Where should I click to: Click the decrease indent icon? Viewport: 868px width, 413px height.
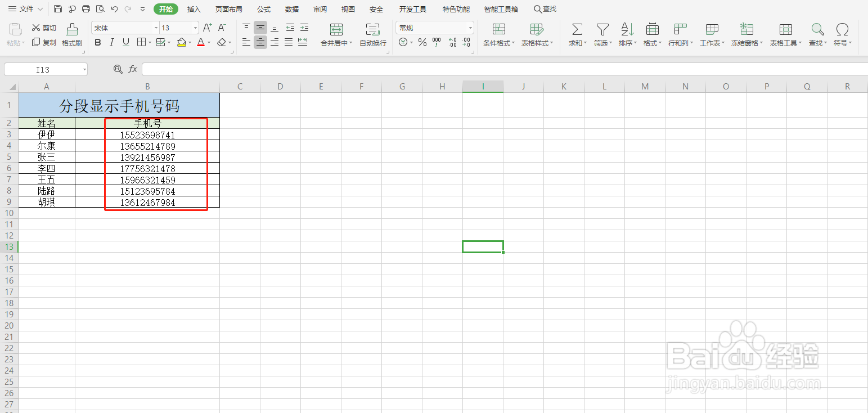pos(290,28)
